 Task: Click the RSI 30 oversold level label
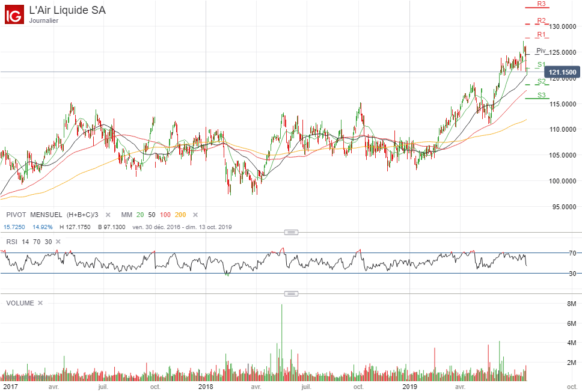coord(573,274)
